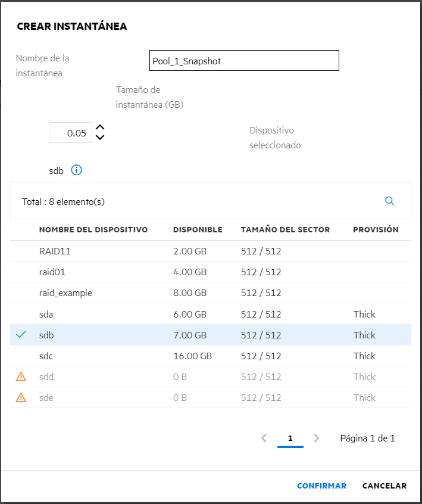Click the green checkmark on sdb row
Screen dimensions: 422x504
(x=21, y=335)
